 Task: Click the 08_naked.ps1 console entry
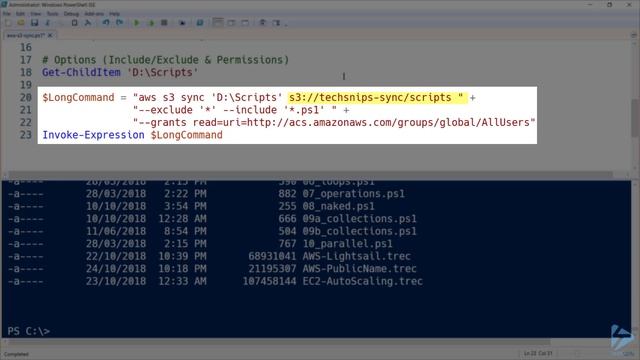[x=338, y=206]
